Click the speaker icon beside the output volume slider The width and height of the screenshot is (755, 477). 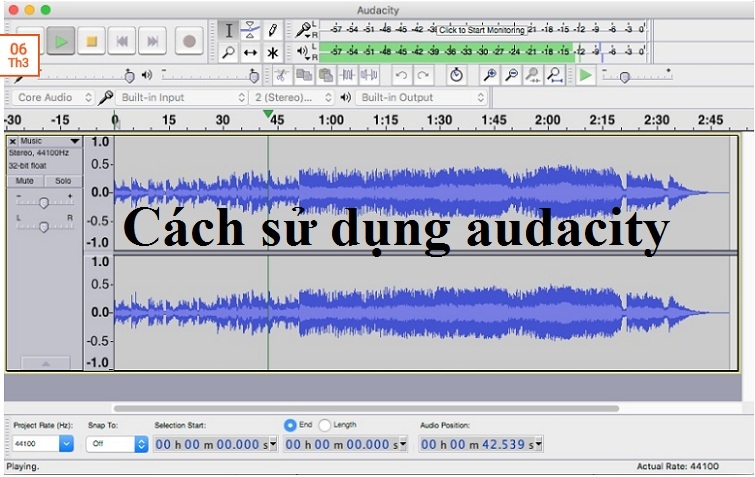[x=147, y=75]
